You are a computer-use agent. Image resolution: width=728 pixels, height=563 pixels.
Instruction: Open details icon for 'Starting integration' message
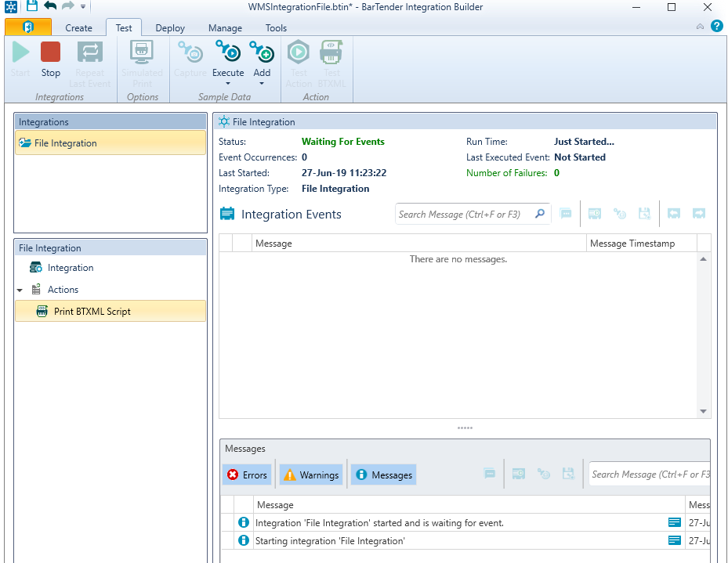pos(675,540)
